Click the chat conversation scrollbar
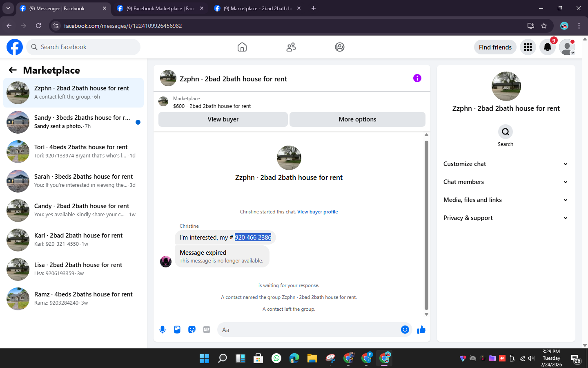588x368 pixels. pos(426,225)
